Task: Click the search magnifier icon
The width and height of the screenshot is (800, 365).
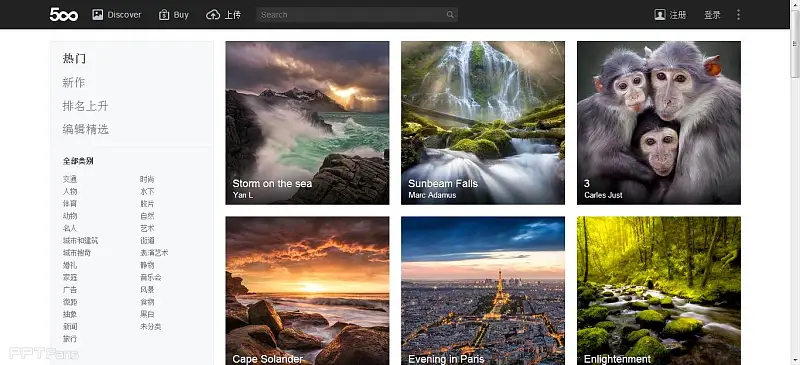Action: pos(450,15)
